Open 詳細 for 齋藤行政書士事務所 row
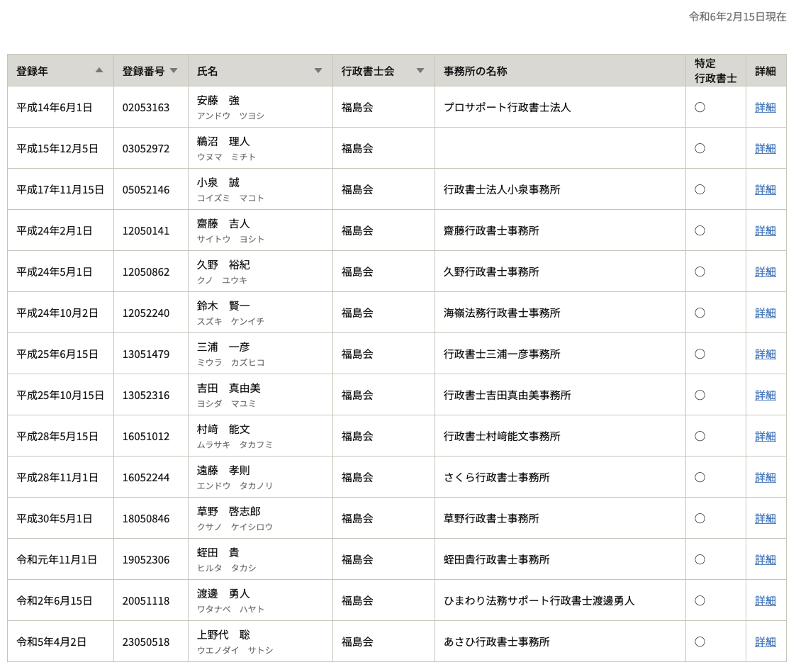The height and width of the screenshot is (672, 796). click(765, 230)
